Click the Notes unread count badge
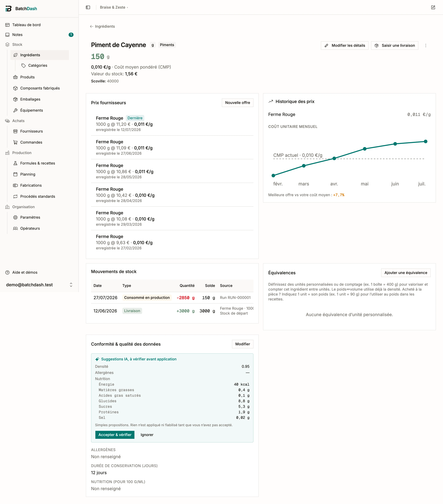 71,35
